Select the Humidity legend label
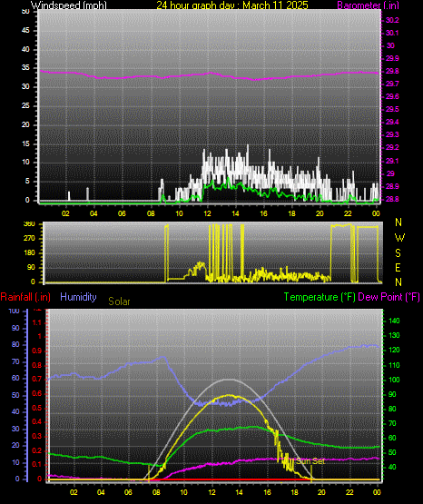 pos(78,297)
